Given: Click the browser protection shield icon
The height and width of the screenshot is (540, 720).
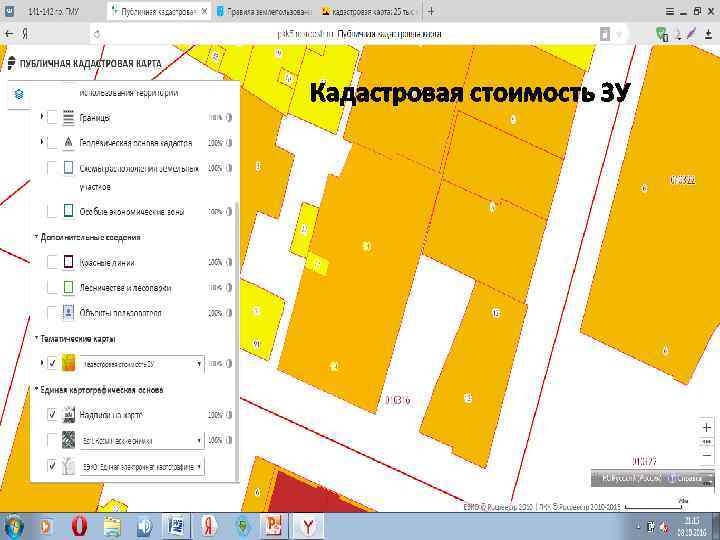Looking at the screenshot, I should click(x=662, y=34).
